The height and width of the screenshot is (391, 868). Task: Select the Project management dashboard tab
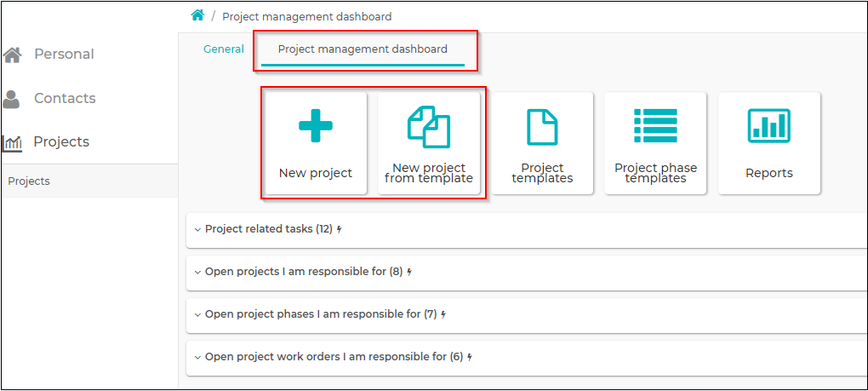363,49
